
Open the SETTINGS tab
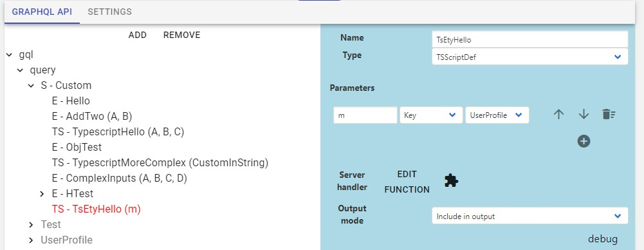[109, 12]
